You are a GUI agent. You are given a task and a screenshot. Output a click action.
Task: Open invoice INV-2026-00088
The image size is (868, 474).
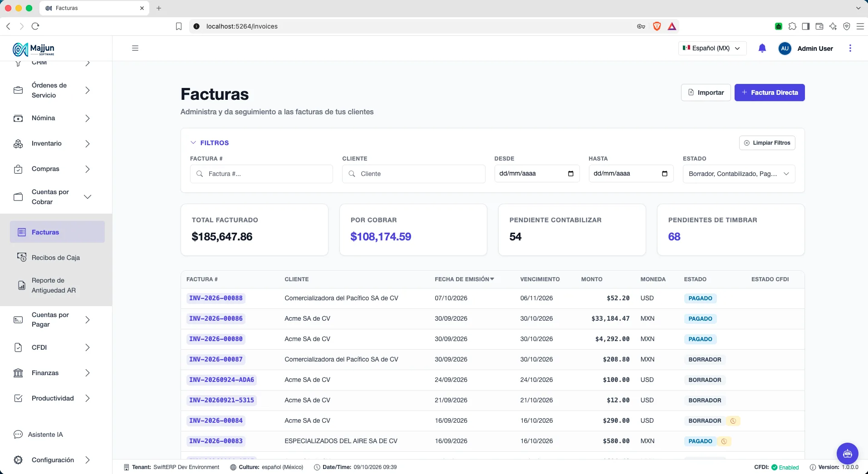(x=216, y=298)
